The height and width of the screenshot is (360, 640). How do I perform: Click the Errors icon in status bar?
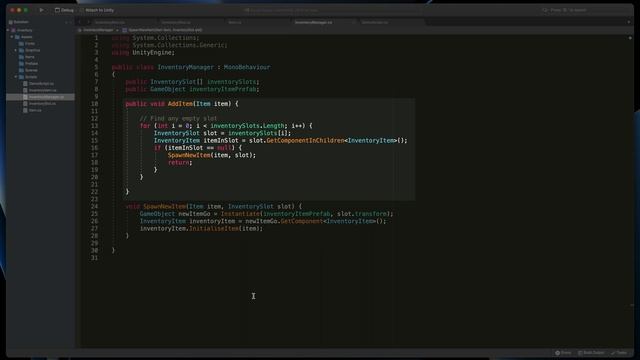pyautogui.click(x=557, y=353)
